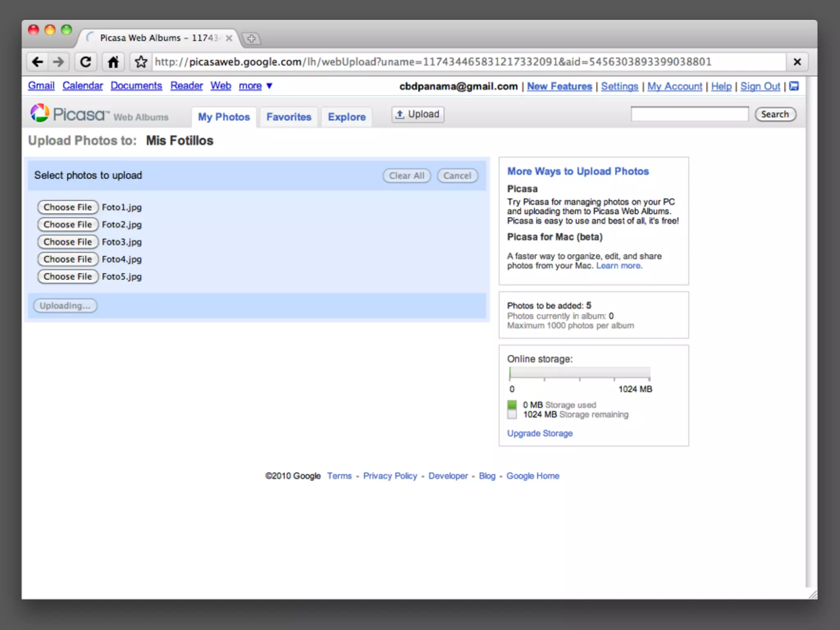
Task: Open the Settings link
Action: coord(619,86)
